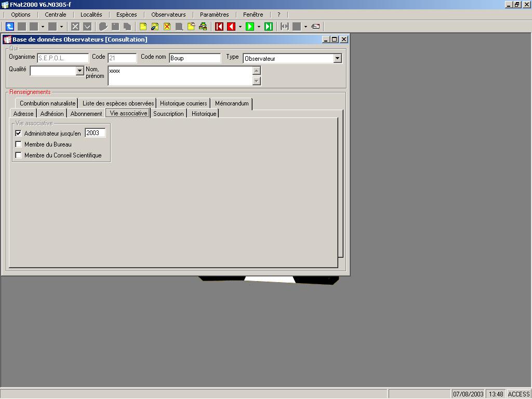Open the Observateurs menu
Viewport: 532px width, 399px height.
pos(169,15)
